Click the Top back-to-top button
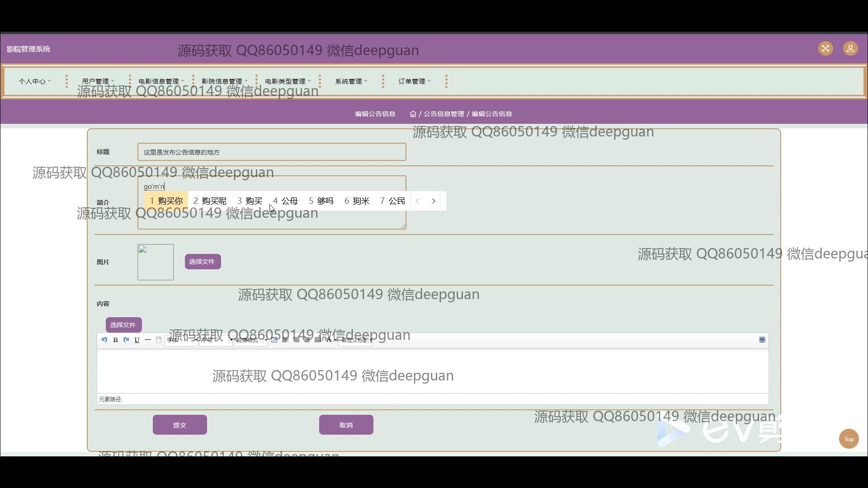This screenshot has width=868, height=488. pyautogui.click(x=849, y=439)
